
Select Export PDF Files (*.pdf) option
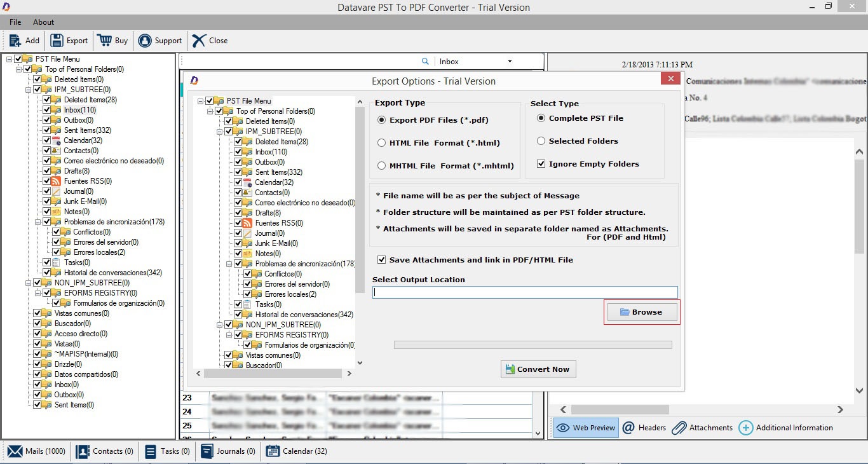[x=382, y=119]
